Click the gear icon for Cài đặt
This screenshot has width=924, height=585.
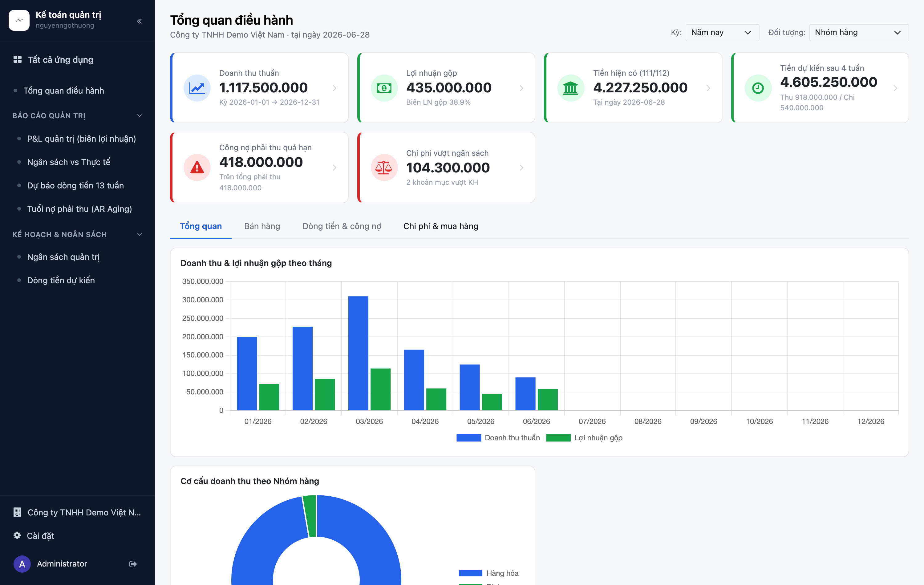pos(17,535)
